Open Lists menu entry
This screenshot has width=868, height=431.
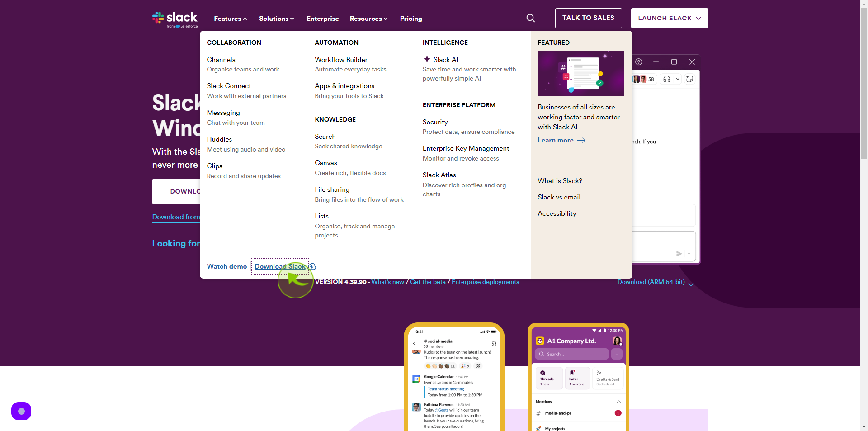coord(322,216)
